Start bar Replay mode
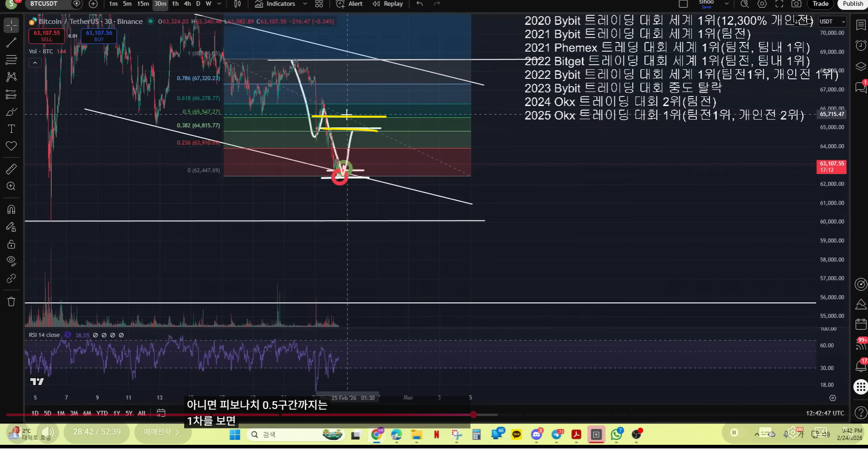 [x=388, y=4]
